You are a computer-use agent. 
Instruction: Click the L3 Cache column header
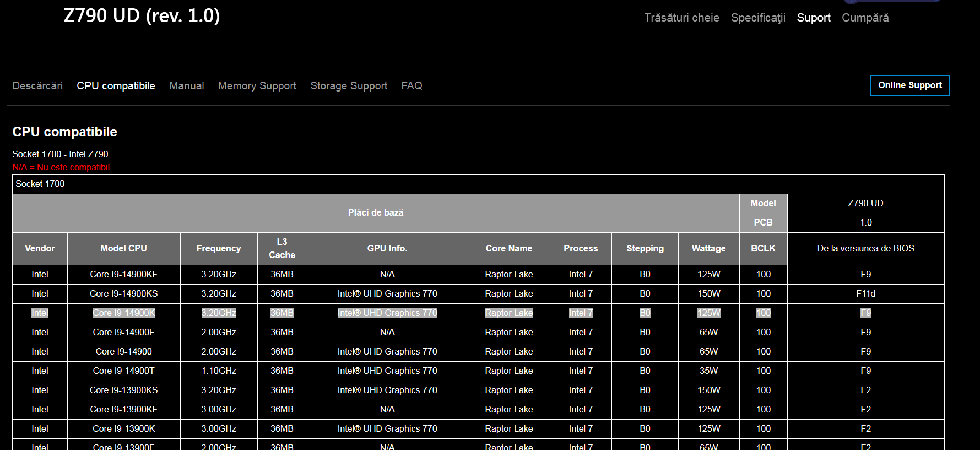pos(282,249)
